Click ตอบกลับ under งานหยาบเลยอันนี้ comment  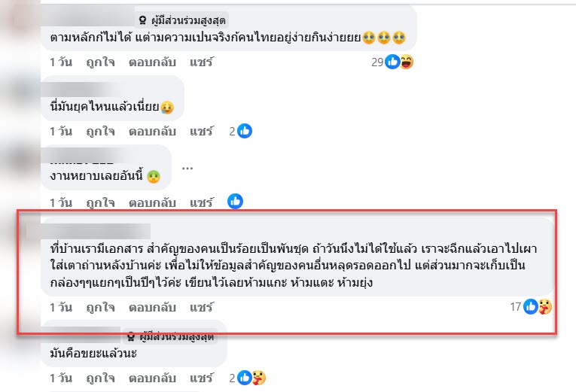(x=152, y=202)
